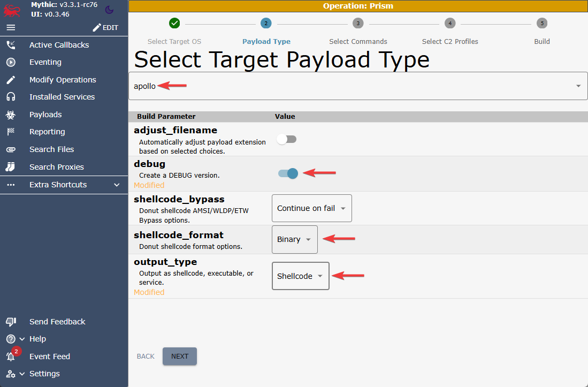
Task: Click the Modify Operations pencil icon
Action: click(11, 80)
